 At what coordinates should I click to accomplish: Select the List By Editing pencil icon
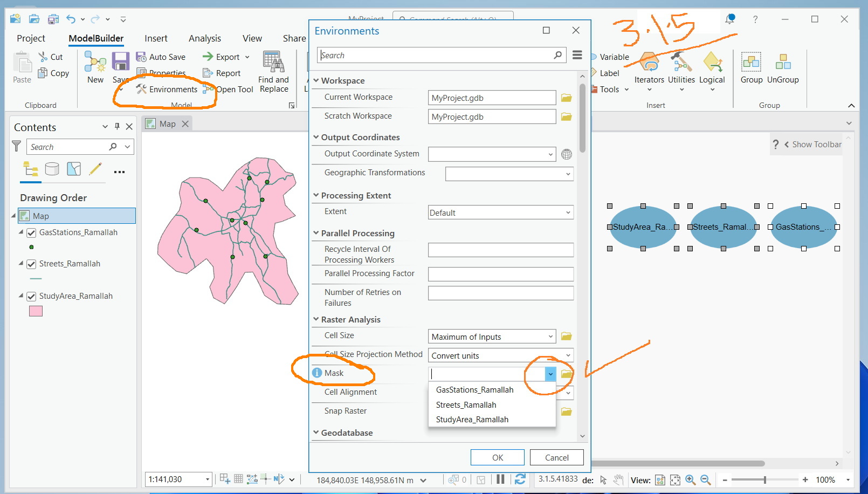[x=95, y=169]
